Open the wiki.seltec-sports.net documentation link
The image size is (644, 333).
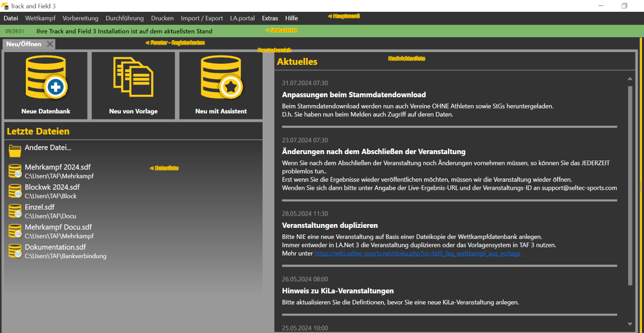pos(417,253)
